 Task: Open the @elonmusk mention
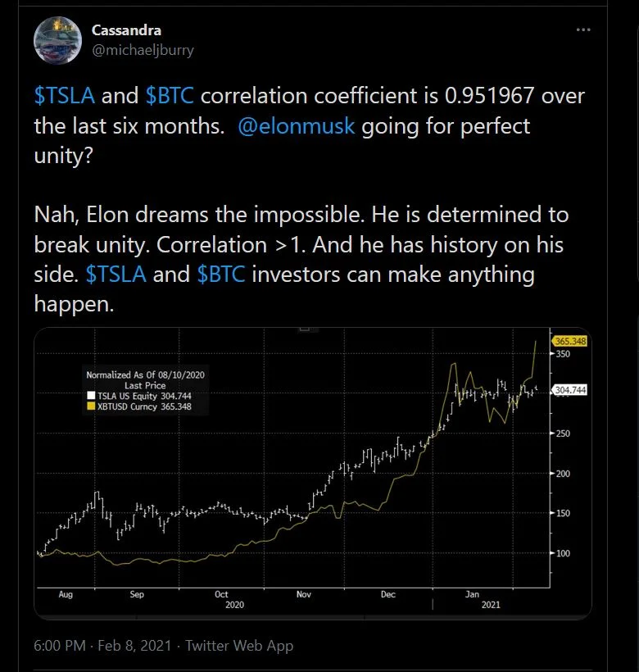click(x=296, y=126)
